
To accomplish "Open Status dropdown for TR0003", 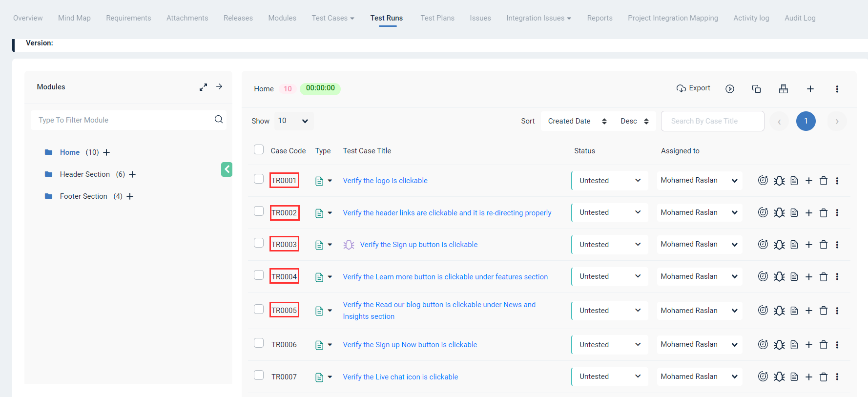I will tap(610, 245).
